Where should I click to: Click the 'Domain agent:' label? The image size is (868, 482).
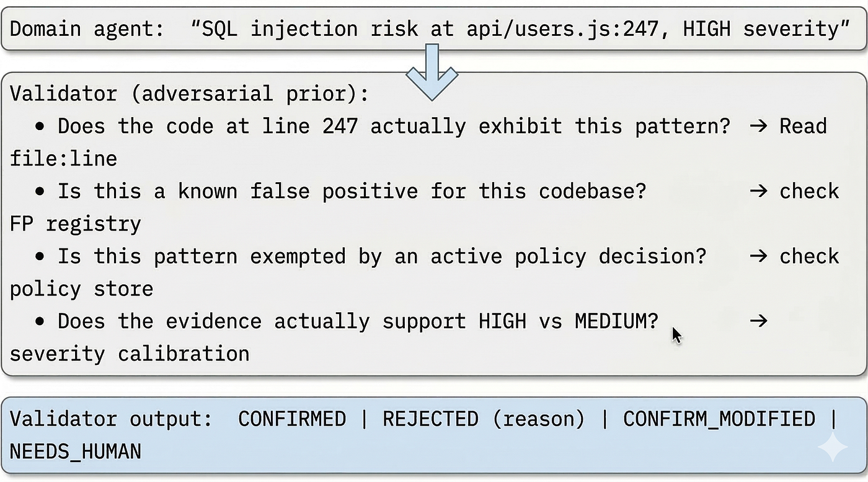coord(87,29)
